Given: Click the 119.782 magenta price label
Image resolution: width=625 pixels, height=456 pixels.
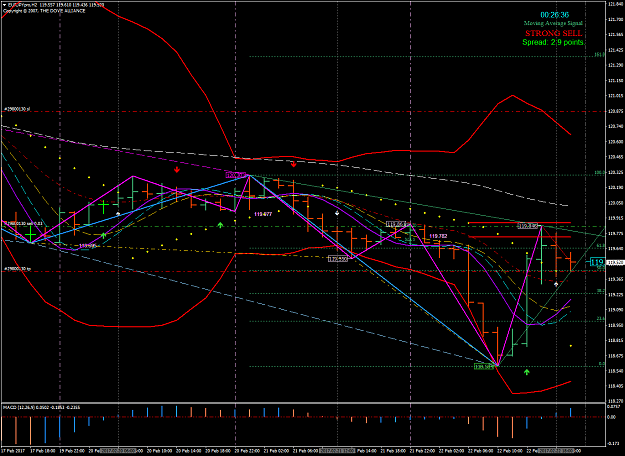Looking at the screenshot, I should (438, 236).
